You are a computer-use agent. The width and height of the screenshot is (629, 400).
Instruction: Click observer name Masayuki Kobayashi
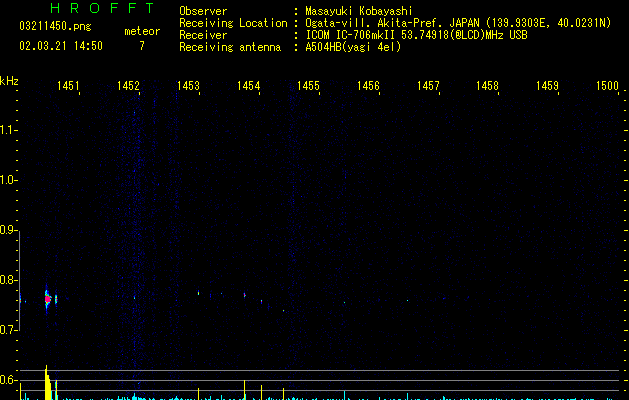pyautogui.click(x=359, y=11)
